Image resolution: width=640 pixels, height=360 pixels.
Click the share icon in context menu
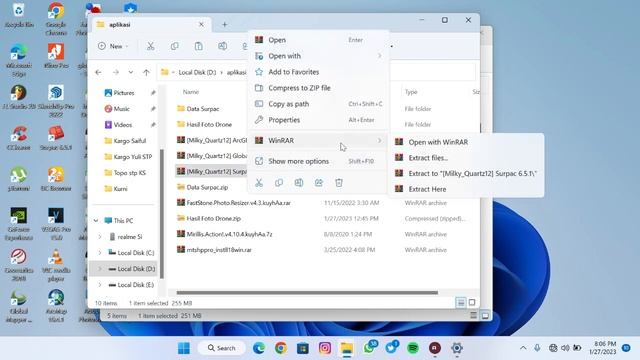319,182
